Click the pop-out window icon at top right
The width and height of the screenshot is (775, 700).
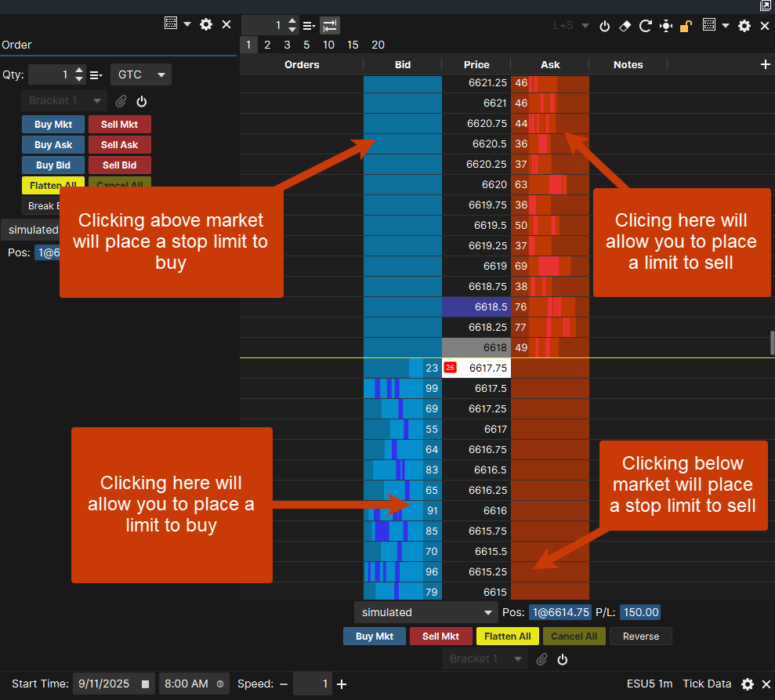point(766,5)
